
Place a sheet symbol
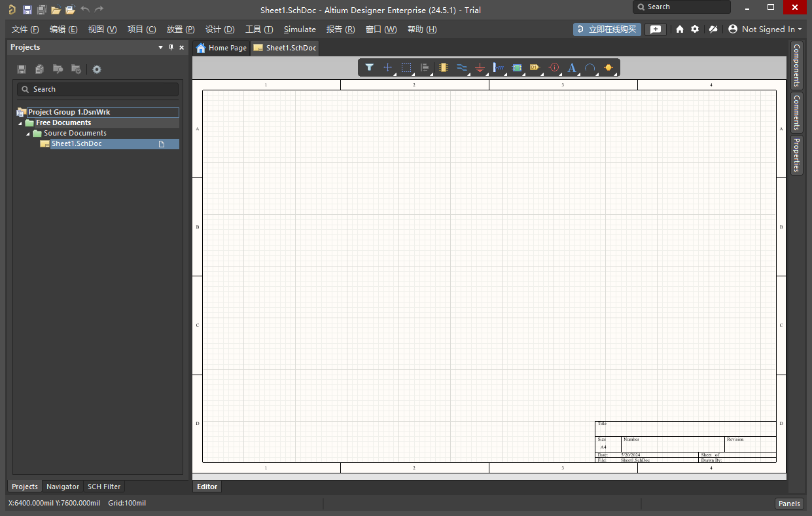click(x=517, y=67)
